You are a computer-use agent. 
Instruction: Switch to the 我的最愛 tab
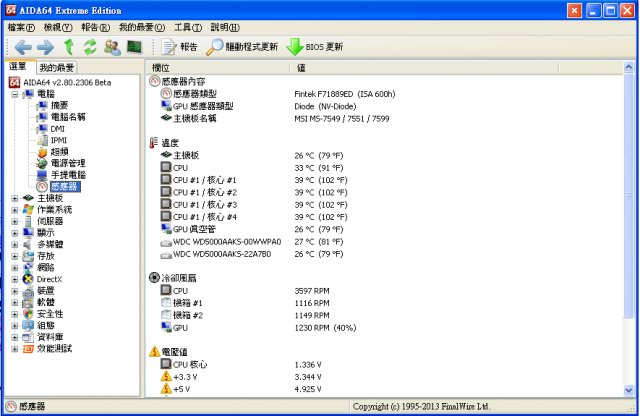click(x=57, y=67)
